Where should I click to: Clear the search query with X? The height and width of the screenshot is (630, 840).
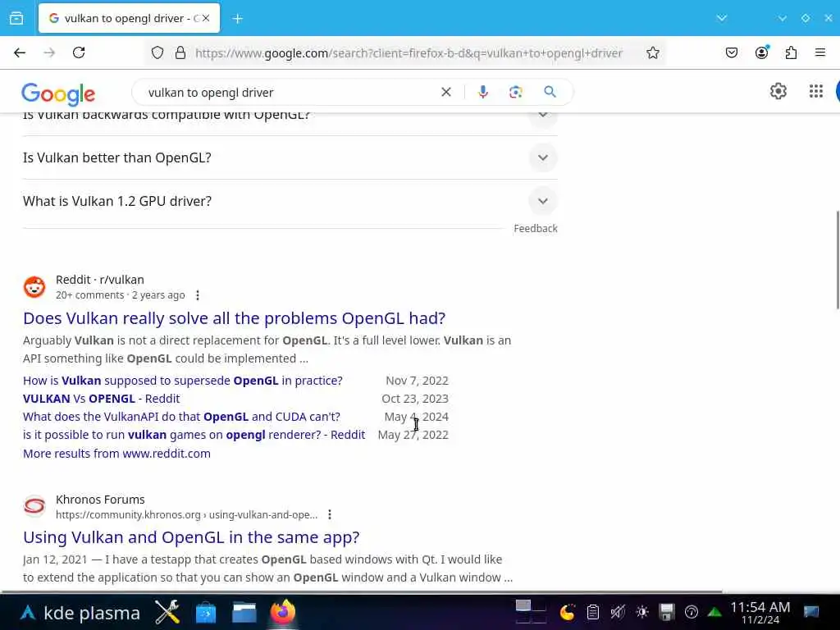point(445,92)
